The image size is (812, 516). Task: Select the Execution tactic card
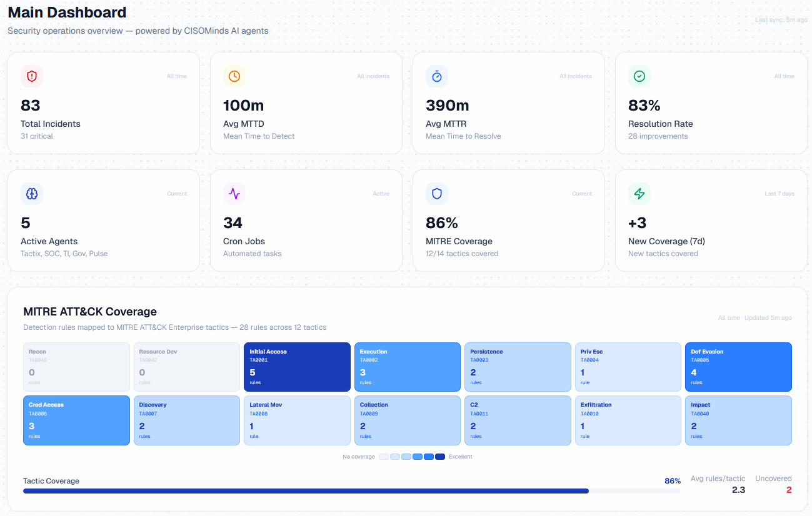pyautogui.click(x=408, y=367)
